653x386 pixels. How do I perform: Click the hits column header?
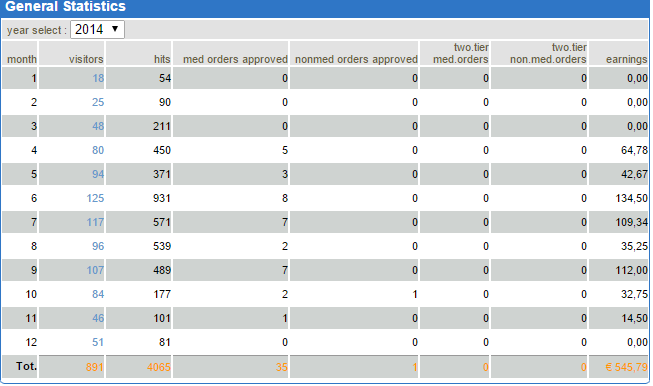click(x=162, y=60)
